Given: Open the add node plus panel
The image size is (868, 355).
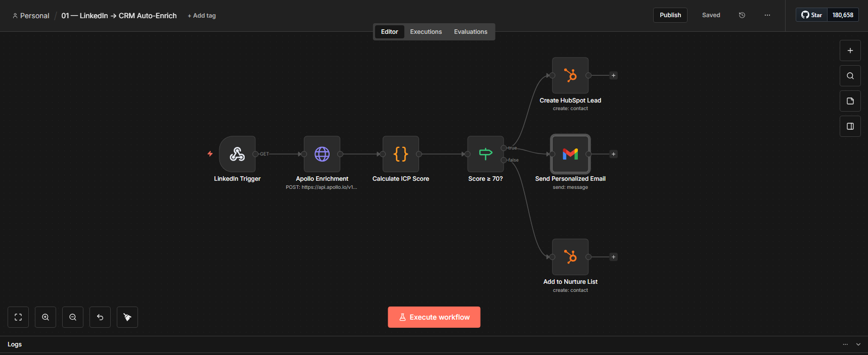Looking at the screenshot, I should point(850,50).
